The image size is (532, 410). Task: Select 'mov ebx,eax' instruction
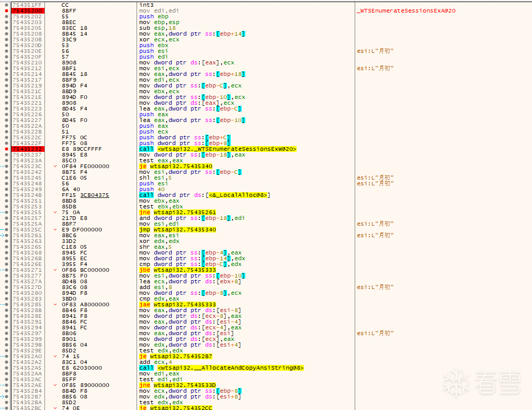coord(159,201)
